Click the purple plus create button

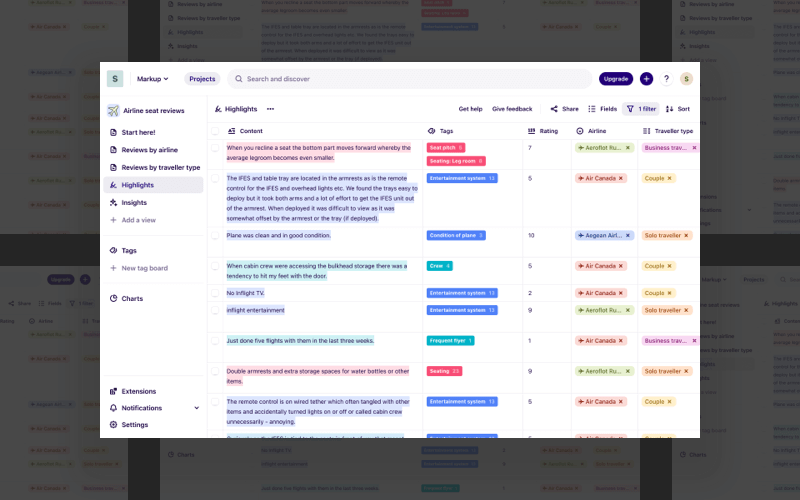pyautogui.click(x=646, y=79)
